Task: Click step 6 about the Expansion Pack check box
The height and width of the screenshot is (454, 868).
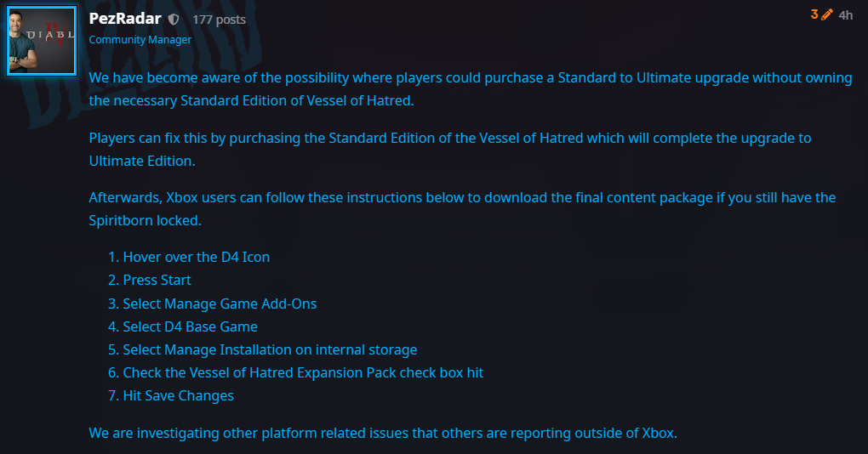Action: tap(303, 372)
